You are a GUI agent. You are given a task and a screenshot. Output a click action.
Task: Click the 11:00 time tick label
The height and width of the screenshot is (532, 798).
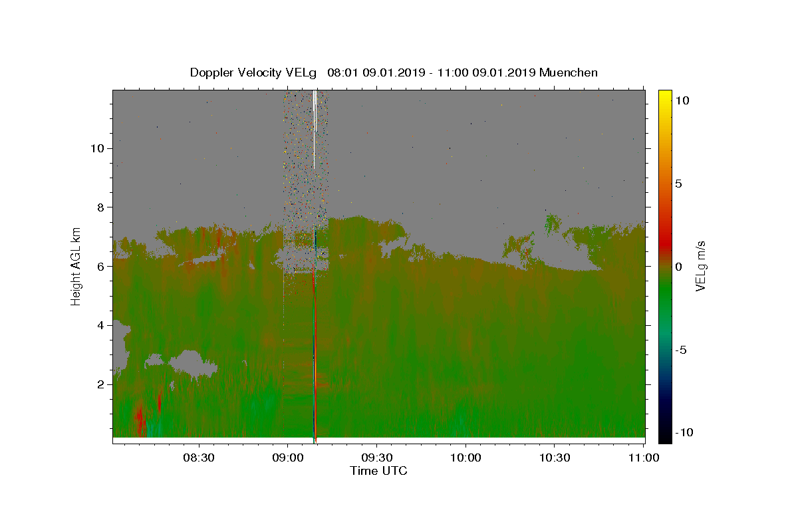[643, 458]
